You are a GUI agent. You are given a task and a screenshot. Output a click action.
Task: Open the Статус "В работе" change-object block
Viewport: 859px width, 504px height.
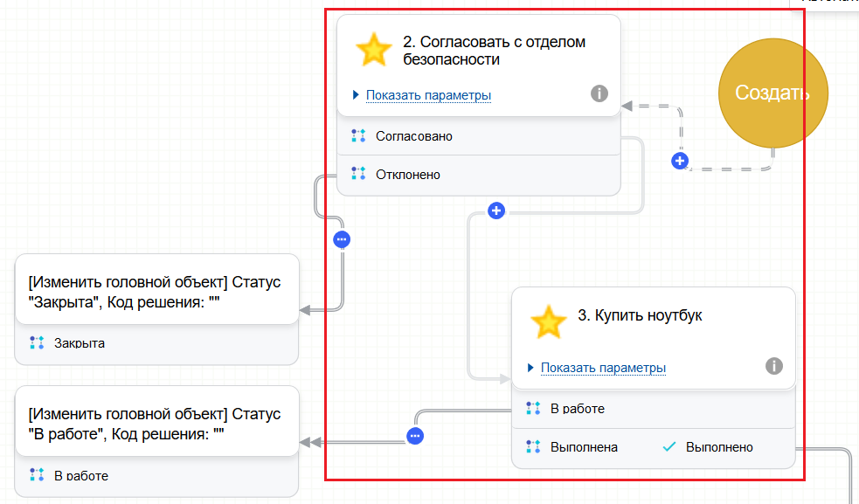(157, 422)
